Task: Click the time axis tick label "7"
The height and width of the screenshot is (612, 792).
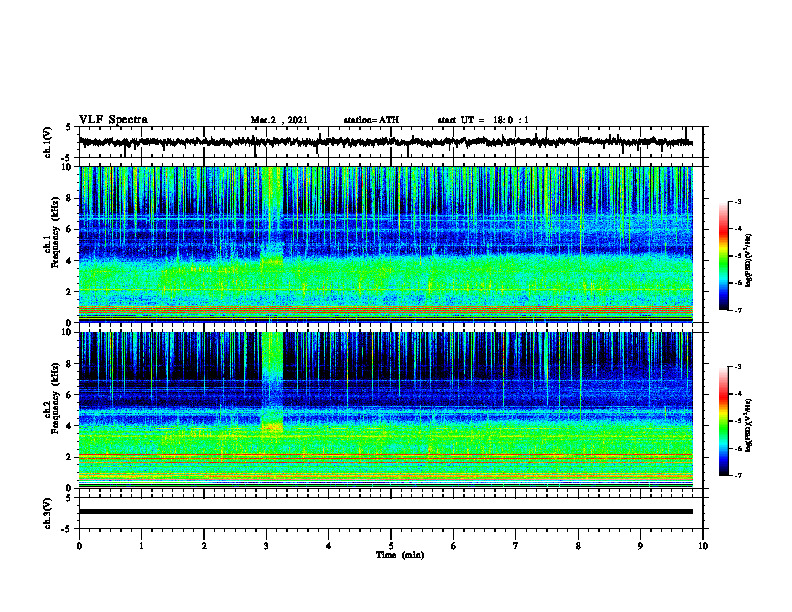Action: point(516,546)
